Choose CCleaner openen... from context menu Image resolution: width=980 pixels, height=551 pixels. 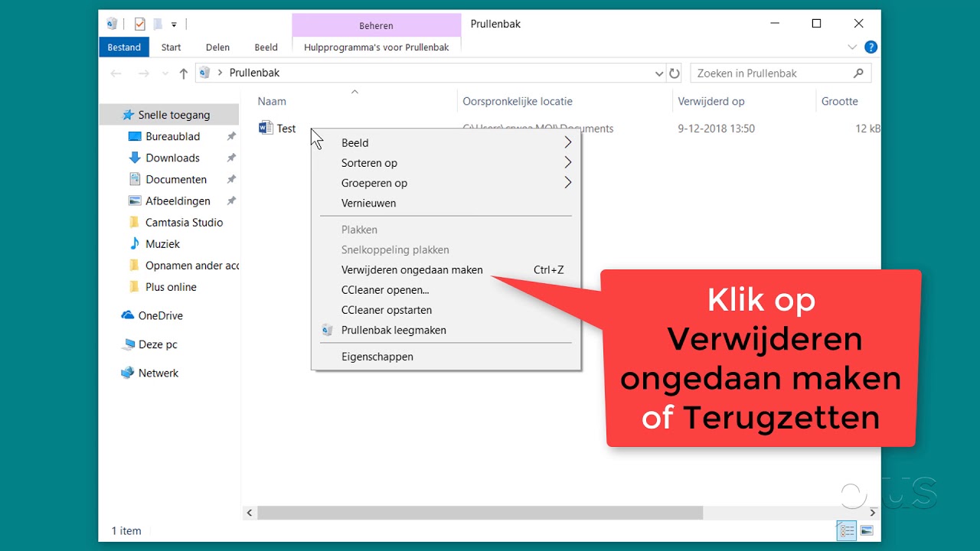coord(446,290)
